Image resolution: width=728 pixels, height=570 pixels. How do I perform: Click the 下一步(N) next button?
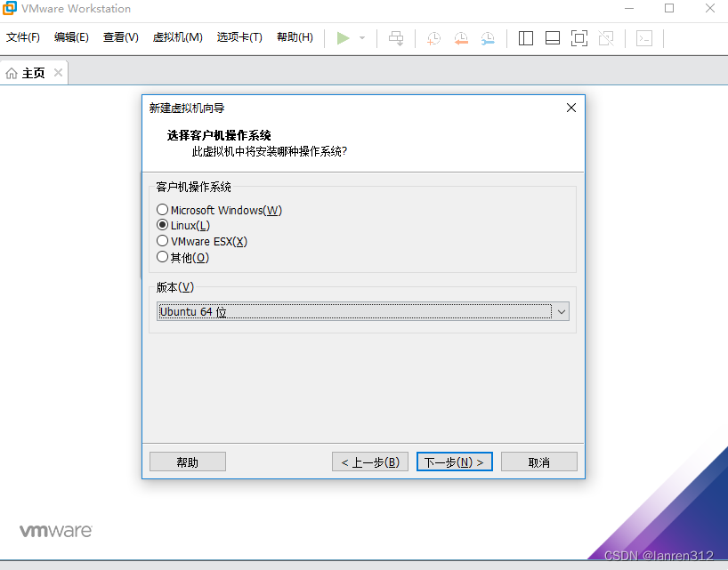pyautogui.click(x=455, y=462)
